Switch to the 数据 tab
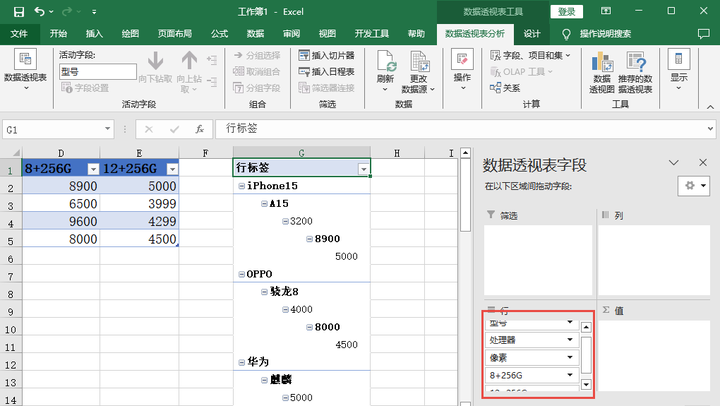This screenshot has width=720, height=406. [255, 34]
